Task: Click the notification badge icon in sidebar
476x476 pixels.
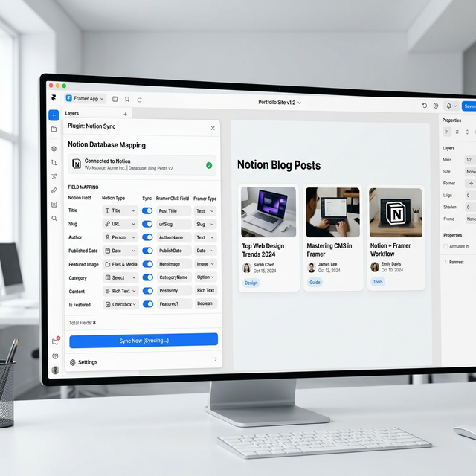Action: tap(55, 341)
